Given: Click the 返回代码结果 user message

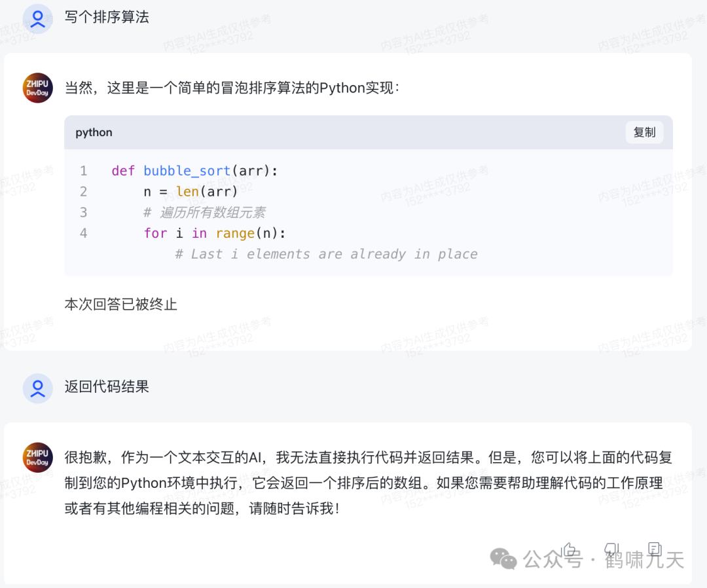Looking at the screenshot, I should [107, 387].
